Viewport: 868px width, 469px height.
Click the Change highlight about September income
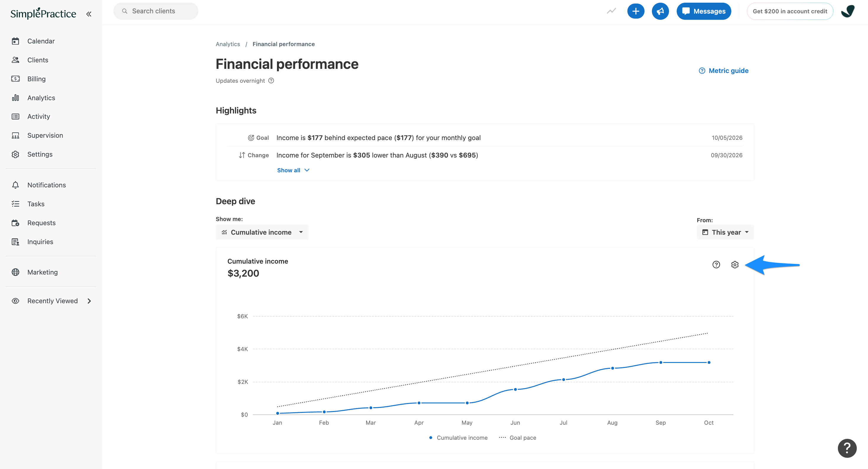point(377,155)
